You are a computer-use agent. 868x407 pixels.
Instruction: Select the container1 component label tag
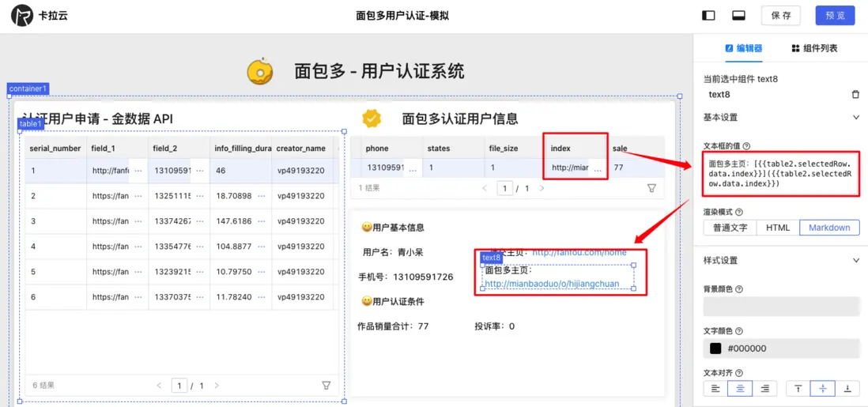[28, 89]
